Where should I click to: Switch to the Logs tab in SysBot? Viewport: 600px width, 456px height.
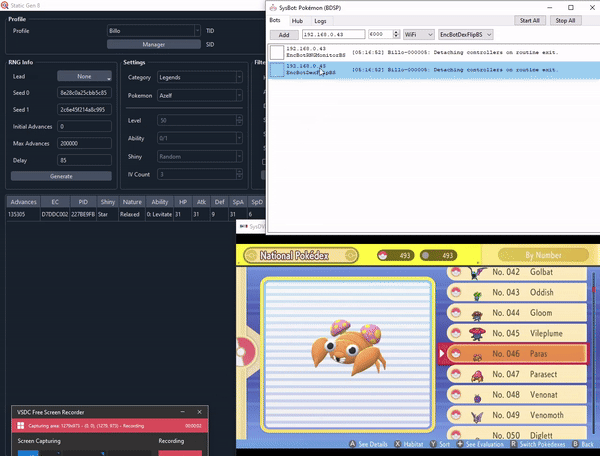click(320, 21)
